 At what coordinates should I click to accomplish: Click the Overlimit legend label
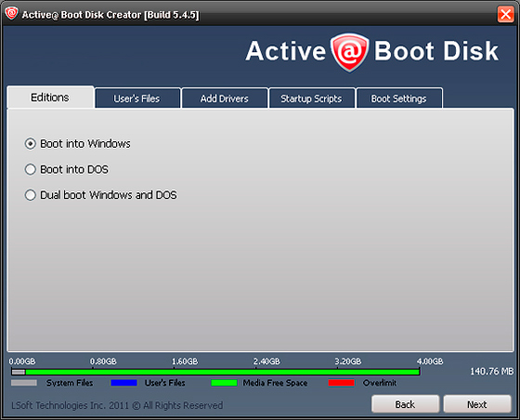click(380, 383)
